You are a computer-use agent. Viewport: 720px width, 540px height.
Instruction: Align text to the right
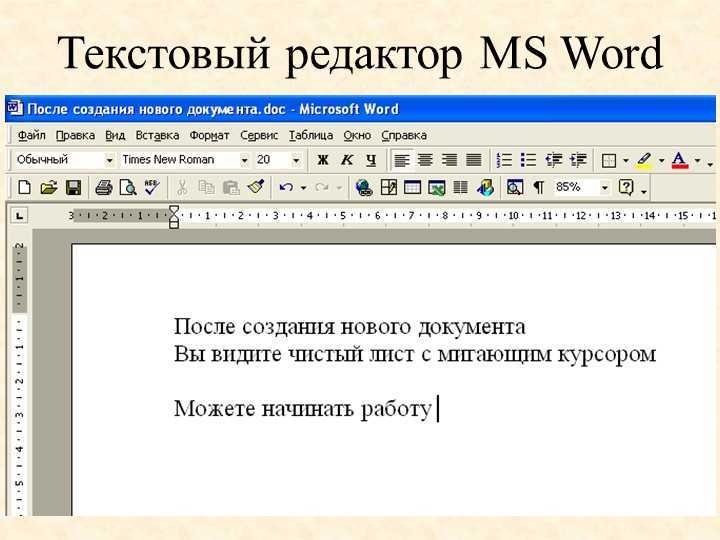click(449, 160)
